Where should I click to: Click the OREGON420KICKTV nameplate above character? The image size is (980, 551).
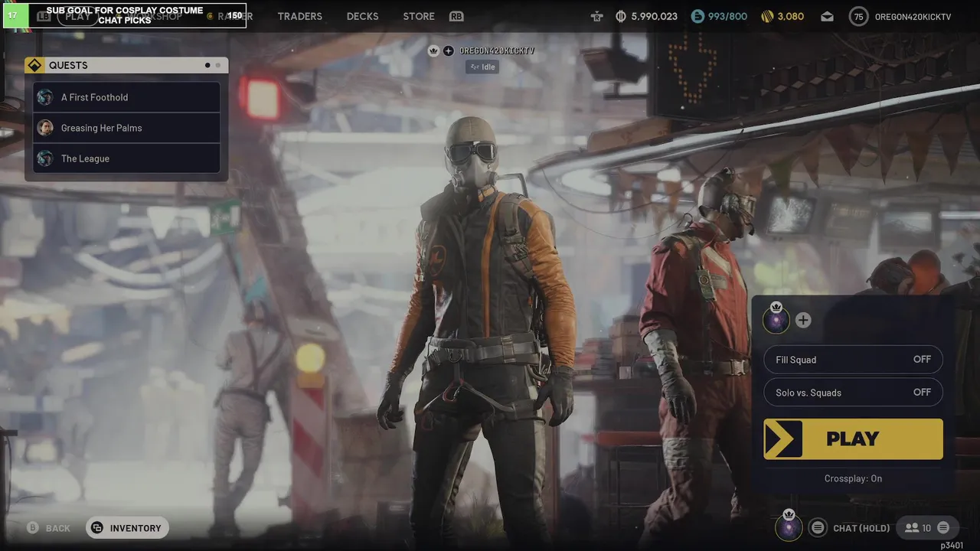coord(497,51)
